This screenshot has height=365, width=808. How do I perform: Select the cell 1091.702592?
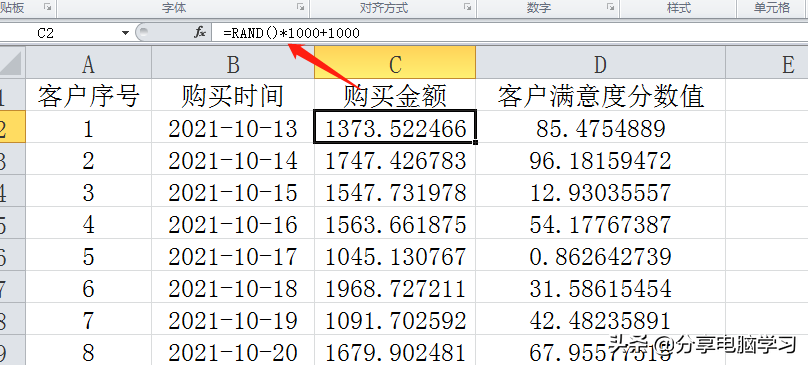(395, 320)
